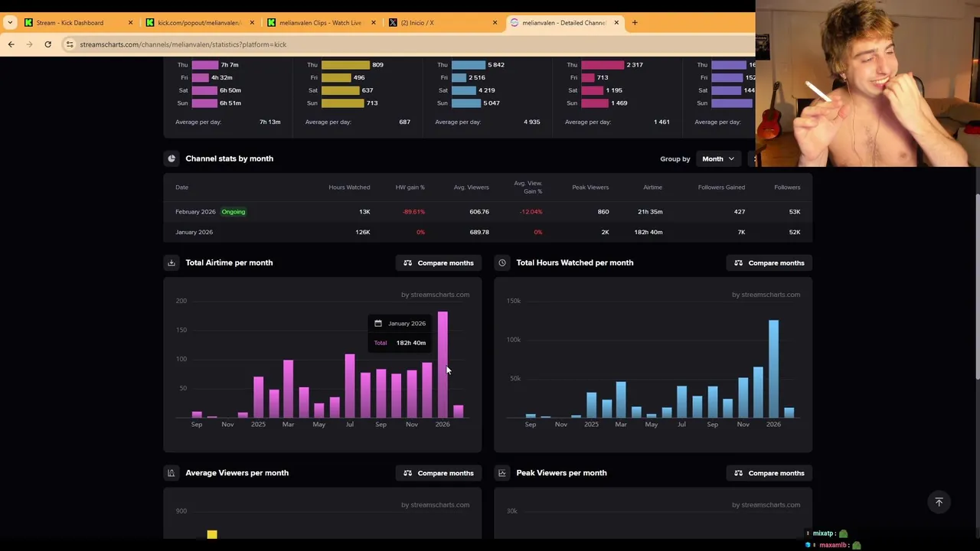Switch to the melianvalen Clips tab
Image resolution: width=980 pixels, height=551 pixels.
tap(321, 22)
